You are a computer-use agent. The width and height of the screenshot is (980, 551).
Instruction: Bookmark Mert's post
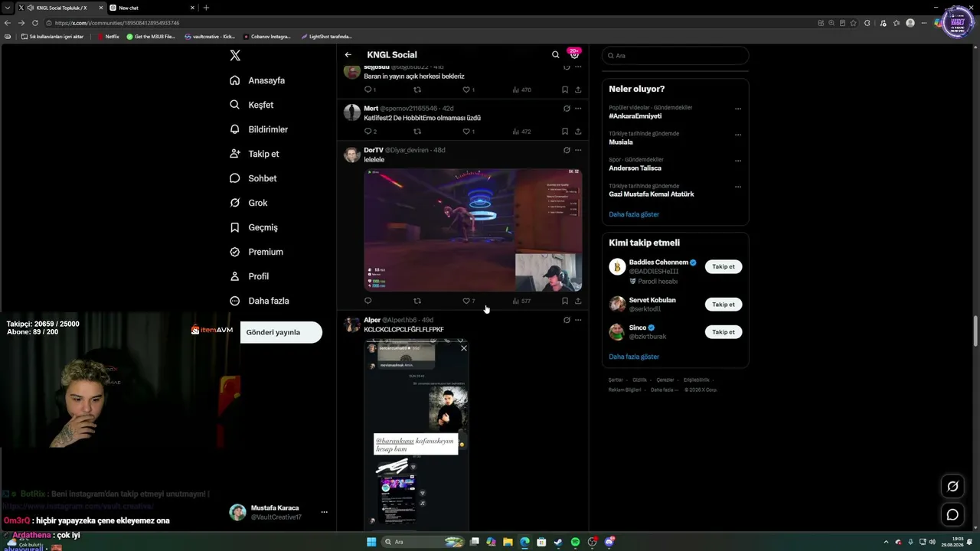[x=565, y=132]
